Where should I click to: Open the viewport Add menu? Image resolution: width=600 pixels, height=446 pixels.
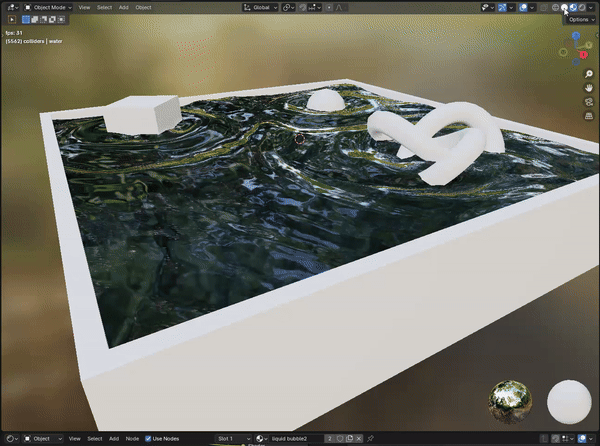(124, 7)
